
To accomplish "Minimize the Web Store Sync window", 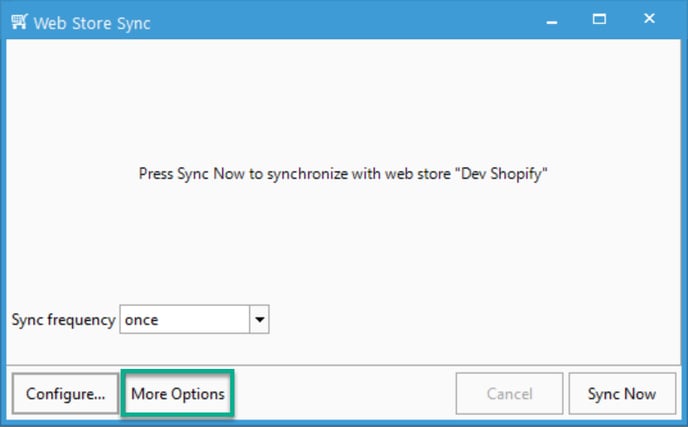I will 552,22.
